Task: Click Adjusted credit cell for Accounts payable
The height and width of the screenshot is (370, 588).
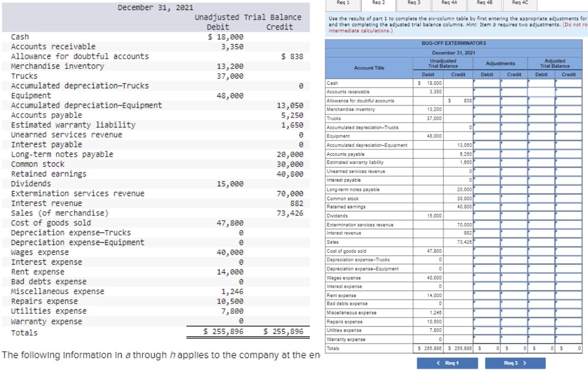Action: click(569, 154)
